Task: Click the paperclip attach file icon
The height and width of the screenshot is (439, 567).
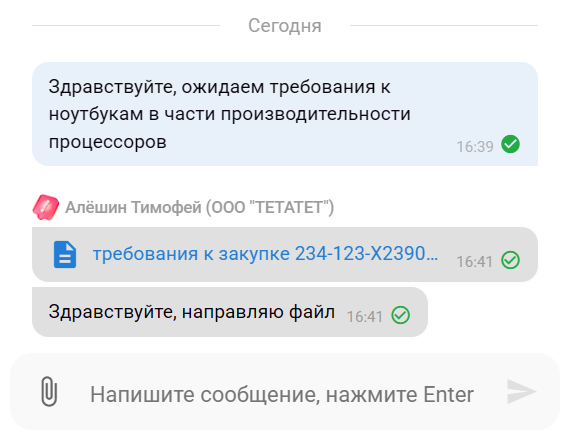Action: [49, 392]
